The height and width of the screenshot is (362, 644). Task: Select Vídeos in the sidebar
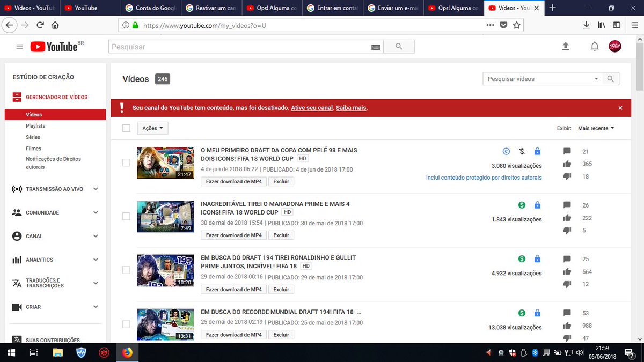[x=55, y=114]
